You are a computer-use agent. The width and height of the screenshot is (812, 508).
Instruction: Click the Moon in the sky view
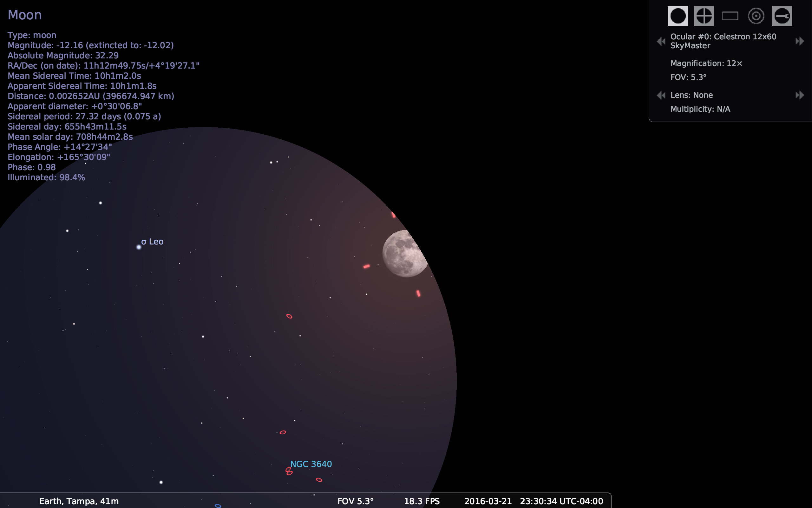[x=404, y=254]
